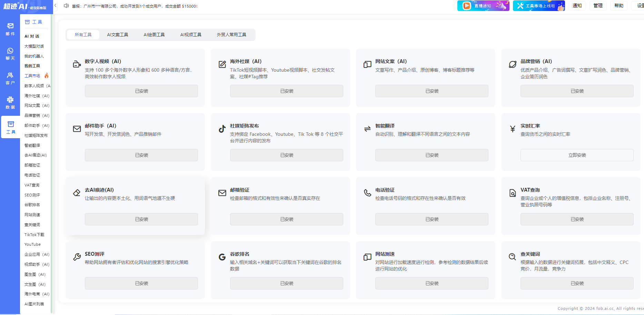Click 立即安装 button for 实时汇率

[577, 155]
